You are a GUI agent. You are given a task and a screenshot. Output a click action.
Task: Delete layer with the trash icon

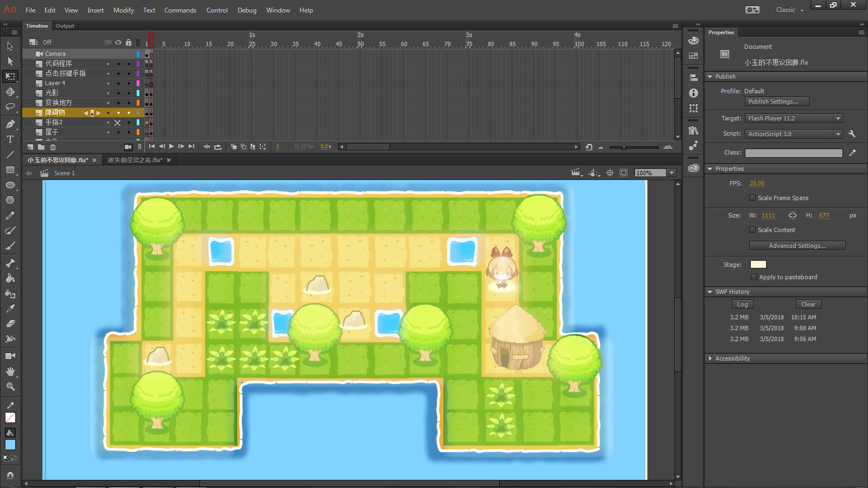[53, 147]
